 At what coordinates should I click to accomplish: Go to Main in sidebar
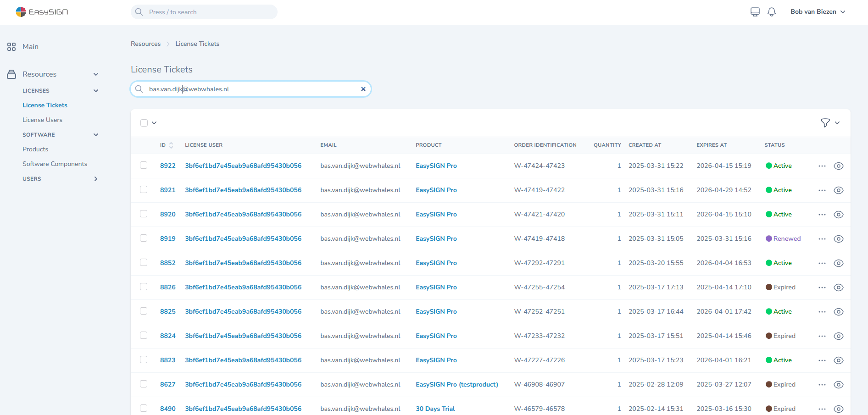(x=30, y=47)
